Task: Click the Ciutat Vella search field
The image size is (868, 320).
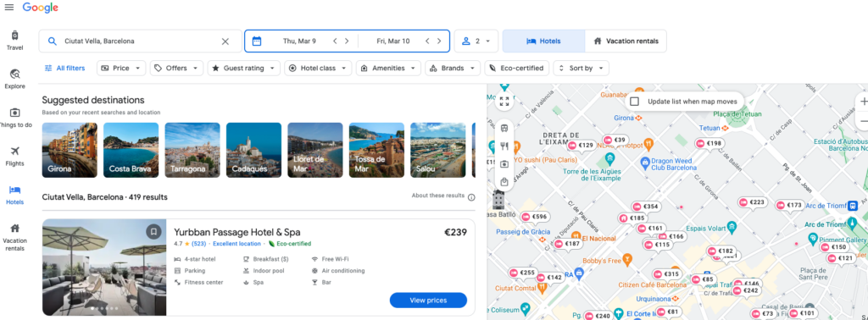Action: [x=140, y=41]
